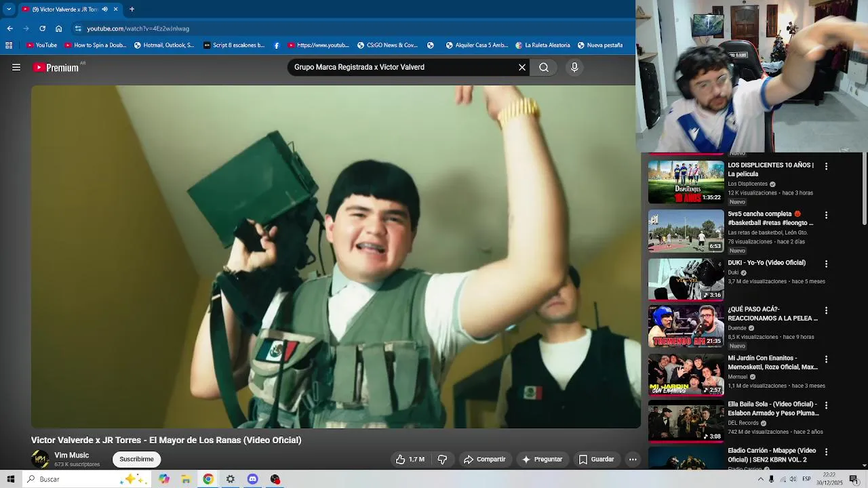Save video with the Guardar button
The width and height of the screenshot is (868, 488).
(x=596, y=460)
